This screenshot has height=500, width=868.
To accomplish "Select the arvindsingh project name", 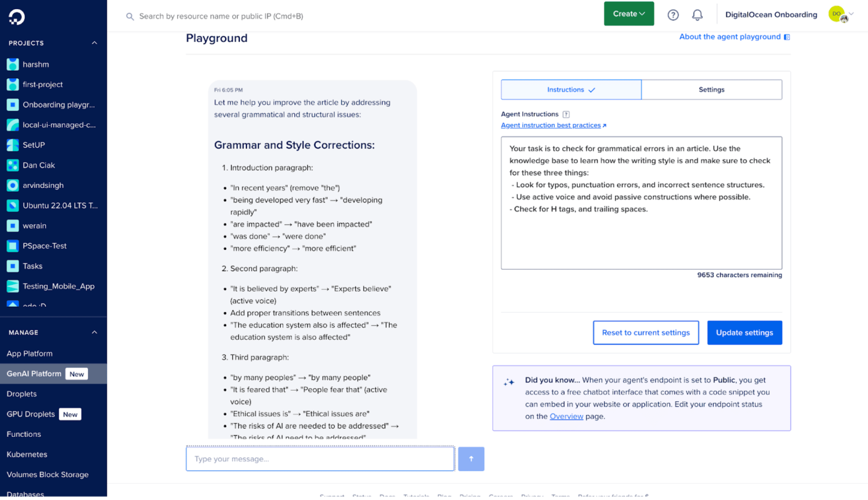I will [43, 185].
